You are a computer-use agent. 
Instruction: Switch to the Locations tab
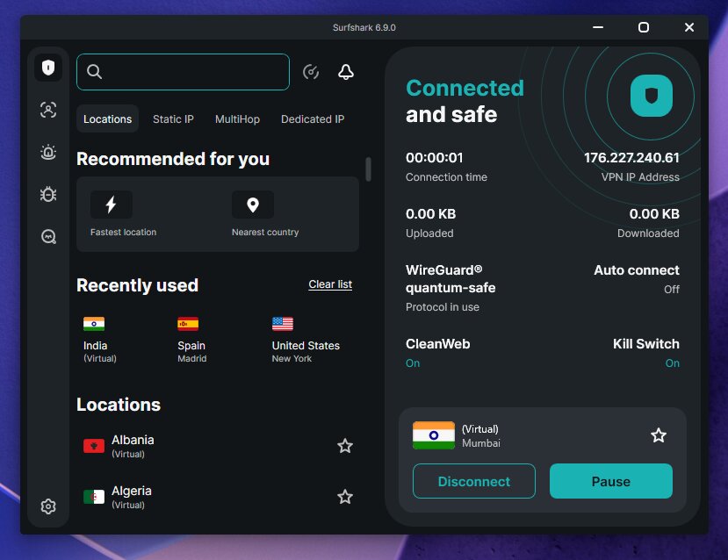108,118
